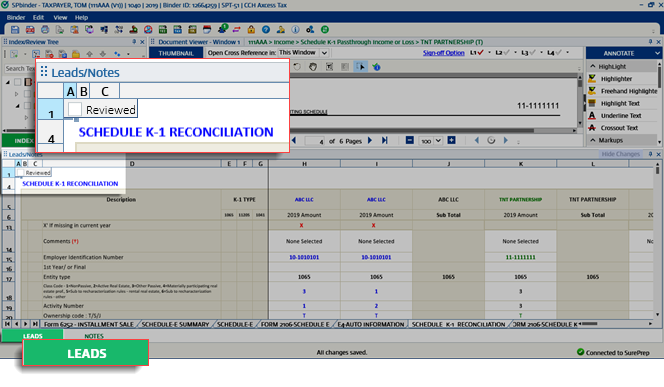
Task: Zoom out with the minus button
Action: tap(409, 141)
